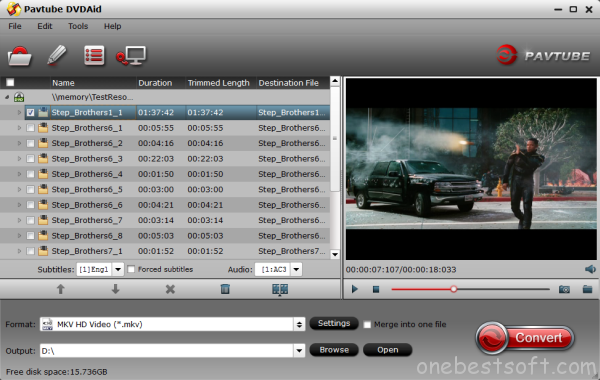Play the preview video

(x=355, y=289)
